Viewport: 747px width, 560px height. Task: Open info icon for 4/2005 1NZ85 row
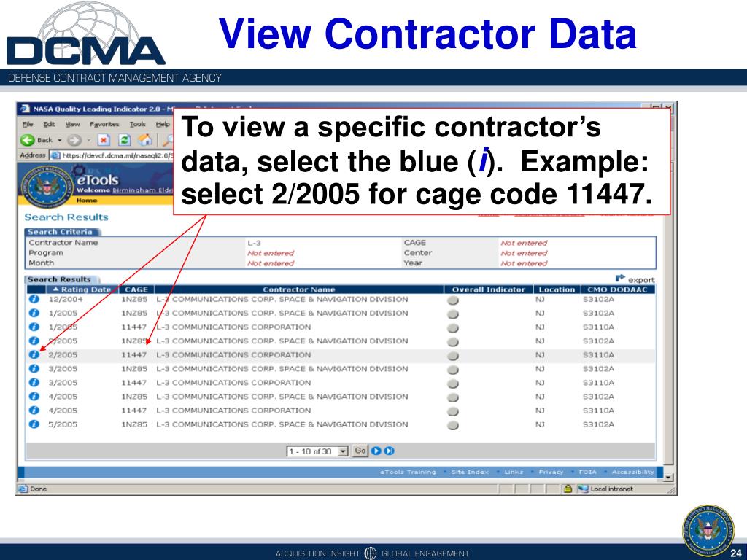click(x=34, y=396)
